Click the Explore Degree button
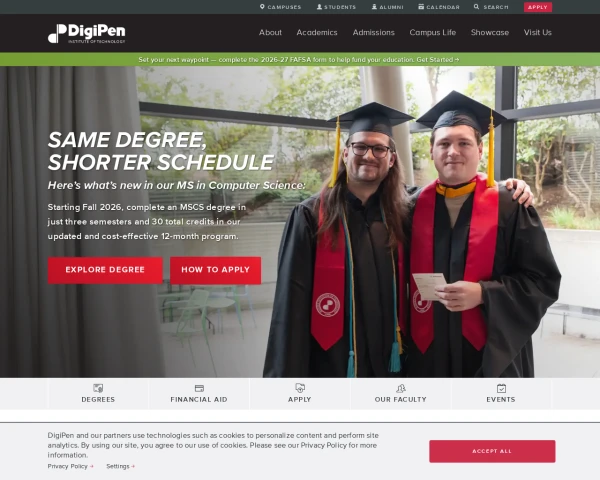This screenshot has width=600, height=480. pyautogui.click(x=105, y=270)
